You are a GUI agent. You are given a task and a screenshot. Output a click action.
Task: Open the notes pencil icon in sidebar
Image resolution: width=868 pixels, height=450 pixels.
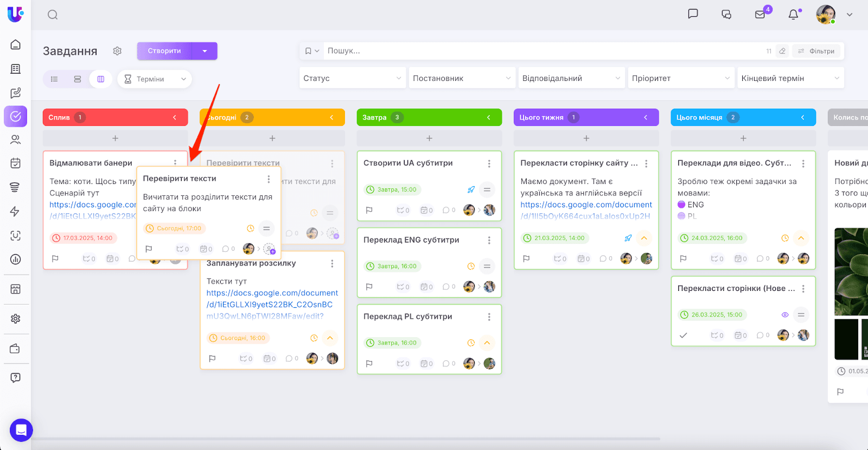pyautogui.click(x=16, y=93)
